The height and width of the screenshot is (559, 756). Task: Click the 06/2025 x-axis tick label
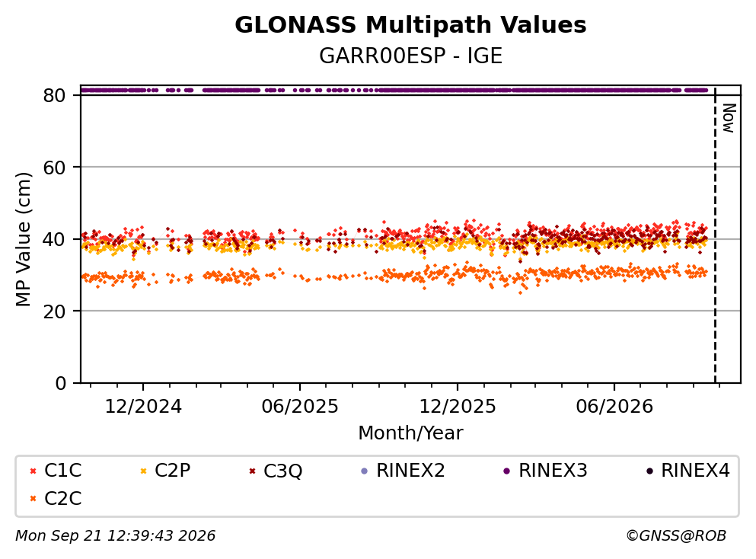coord(300,406)
